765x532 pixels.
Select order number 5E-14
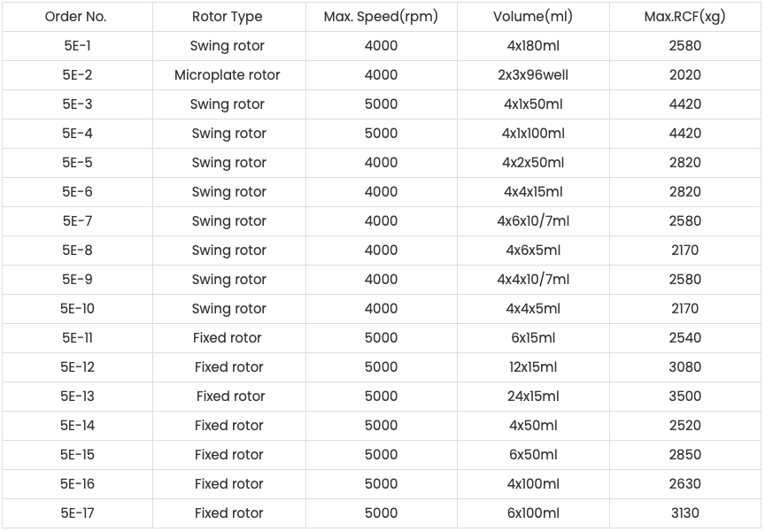(77, 426)
